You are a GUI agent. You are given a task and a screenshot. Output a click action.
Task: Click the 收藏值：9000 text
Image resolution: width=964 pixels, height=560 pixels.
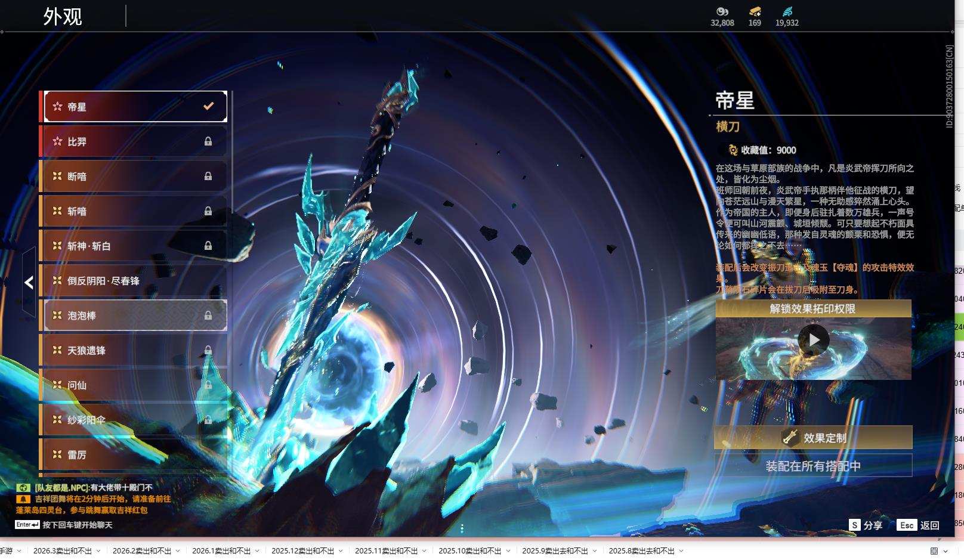[768, 150]
